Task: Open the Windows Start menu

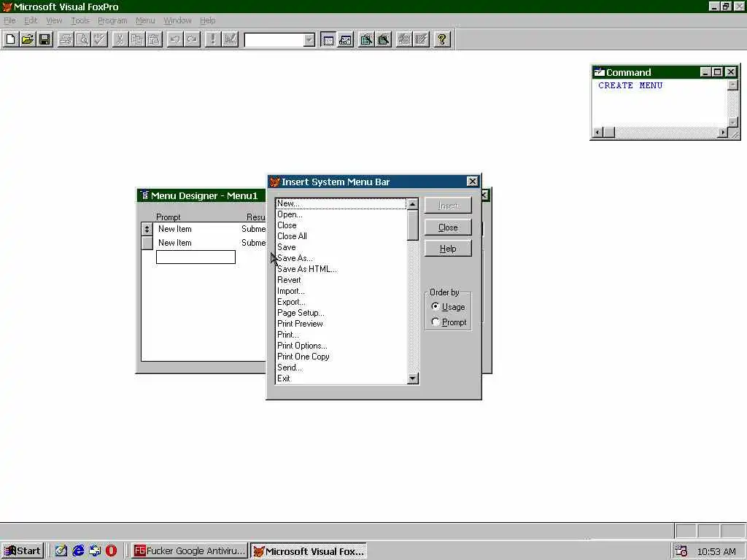Action: [x=23, y=551]
